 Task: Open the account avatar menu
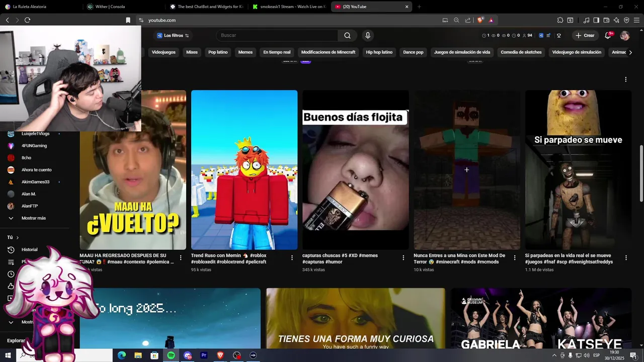click(x=625, y=35)
